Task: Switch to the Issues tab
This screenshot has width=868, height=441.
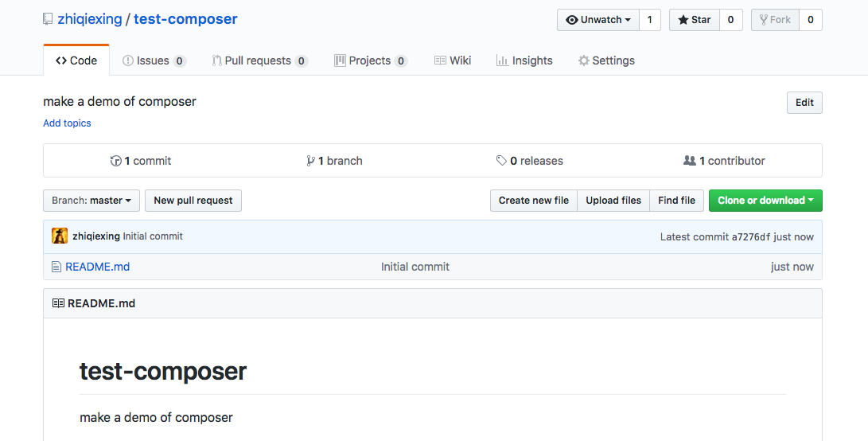Action: point(154,60)
